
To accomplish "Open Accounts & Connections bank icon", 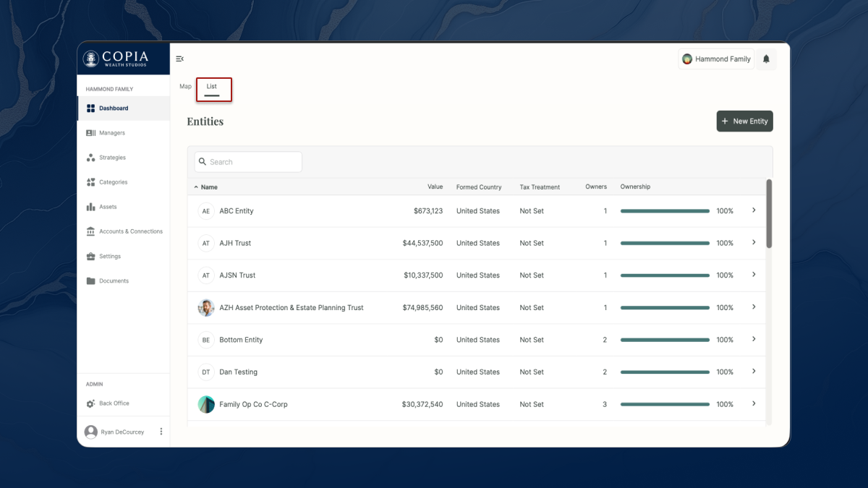I will (90, 231).
